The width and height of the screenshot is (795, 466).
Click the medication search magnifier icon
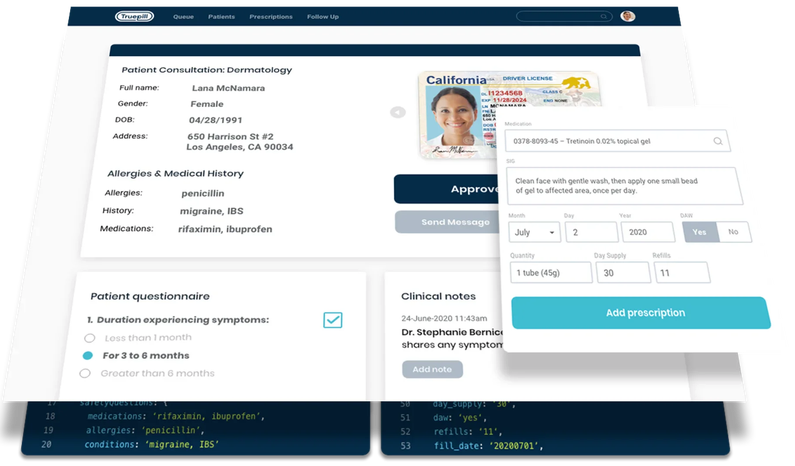coord(718,142)
